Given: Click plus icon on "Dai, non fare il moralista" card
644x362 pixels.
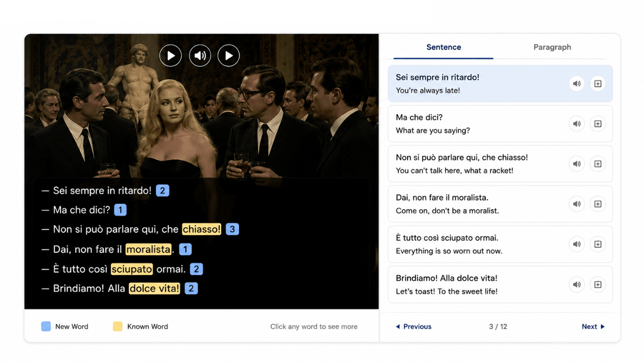Looking at the screenshot, I should (x=598, y=204).
